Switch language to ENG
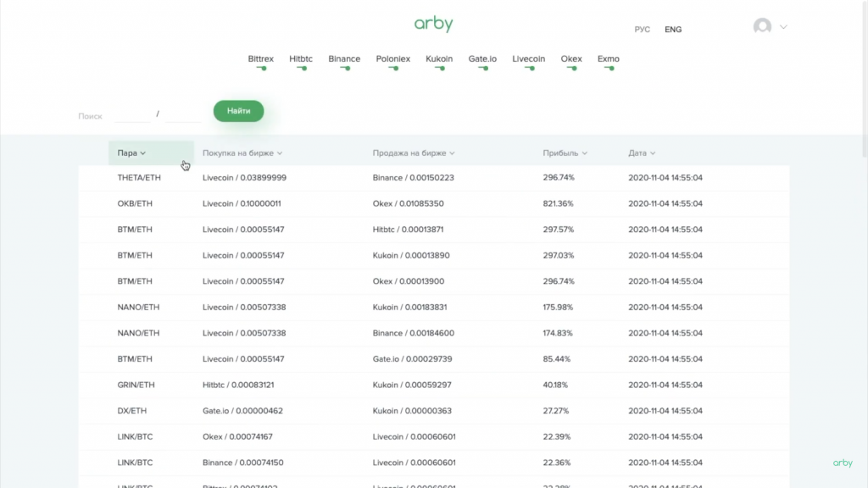This screenshot has height=488, width=868. pos(673,30)
